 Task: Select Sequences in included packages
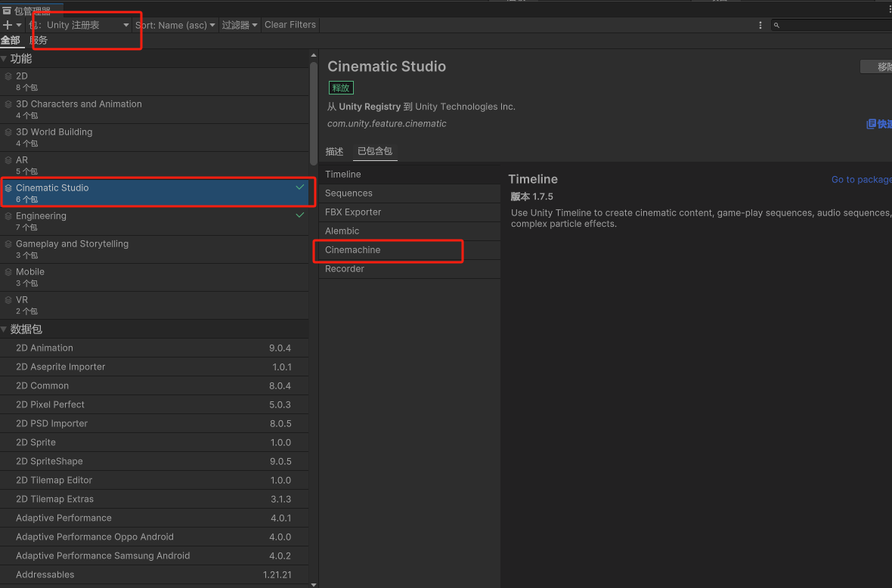point(410,193)
